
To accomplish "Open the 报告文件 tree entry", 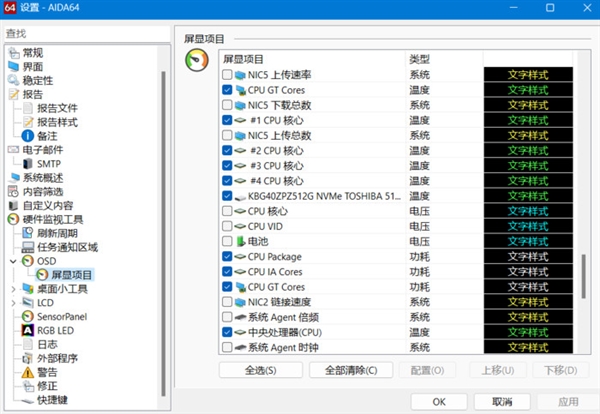I will pos(57,108).
